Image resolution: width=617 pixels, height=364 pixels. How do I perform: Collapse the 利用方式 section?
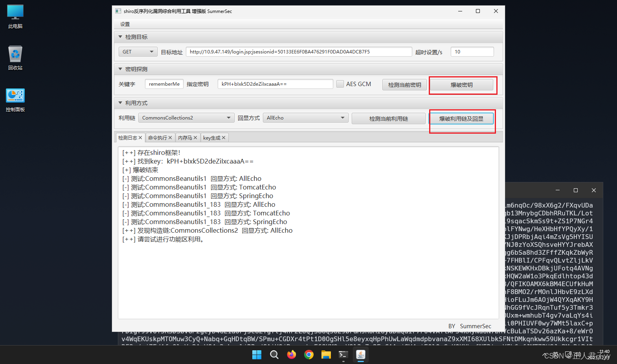pos(120,103)
